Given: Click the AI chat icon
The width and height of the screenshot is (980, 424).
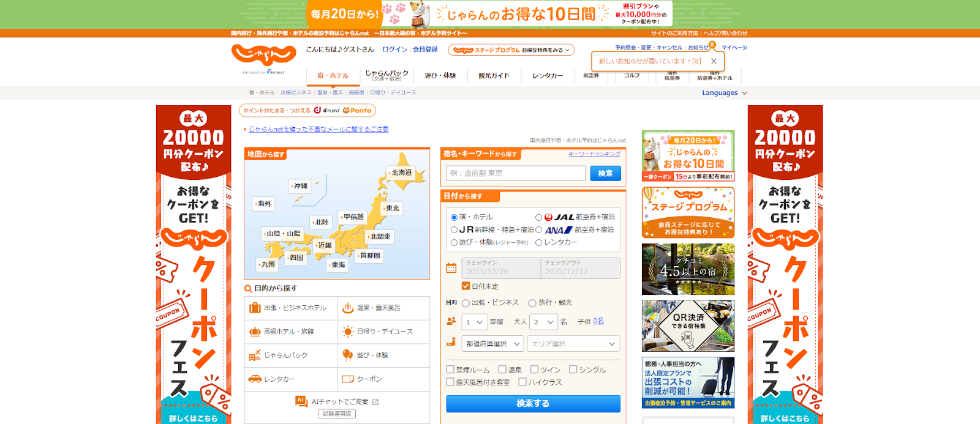Looking at the screenshot, I should (301, 401).
